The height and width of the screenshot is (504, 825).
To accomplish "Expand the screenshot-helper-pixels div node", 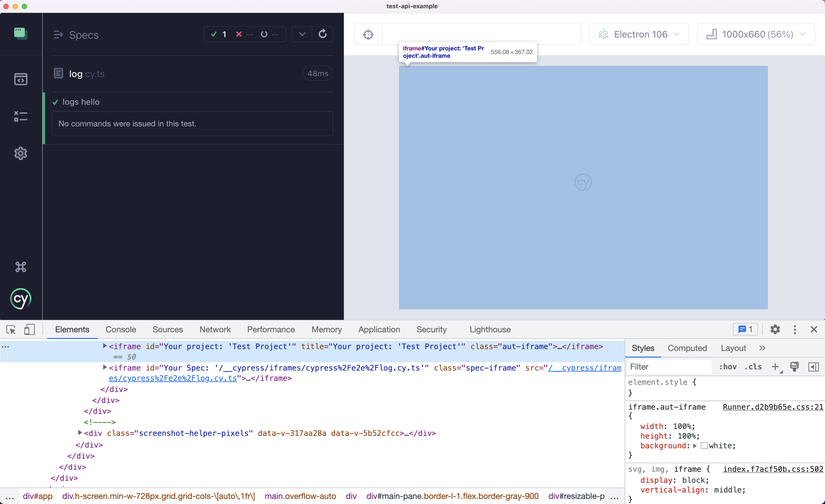I will point(80,433).
